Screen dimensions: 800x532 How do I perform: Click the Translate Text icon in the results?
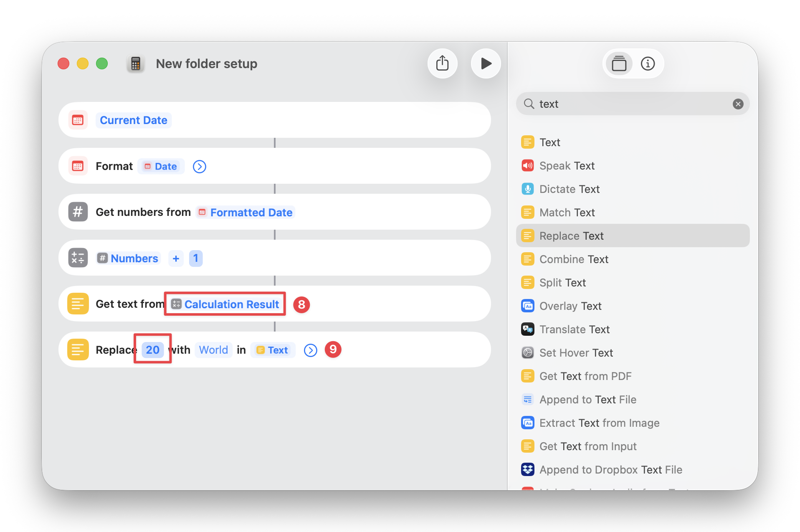click(x=527, y=329)
